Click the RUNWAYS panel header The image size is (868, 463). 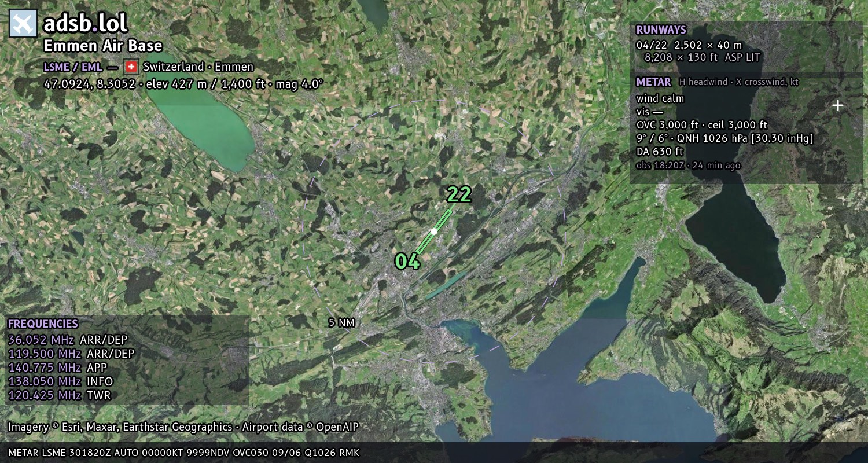pos(661,30)
